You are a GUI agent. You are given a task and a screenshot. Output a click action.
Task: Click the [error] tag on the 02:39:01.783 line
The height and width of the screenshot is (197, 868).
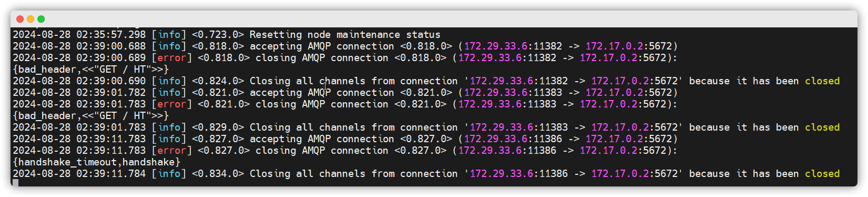tap(172, 104)
